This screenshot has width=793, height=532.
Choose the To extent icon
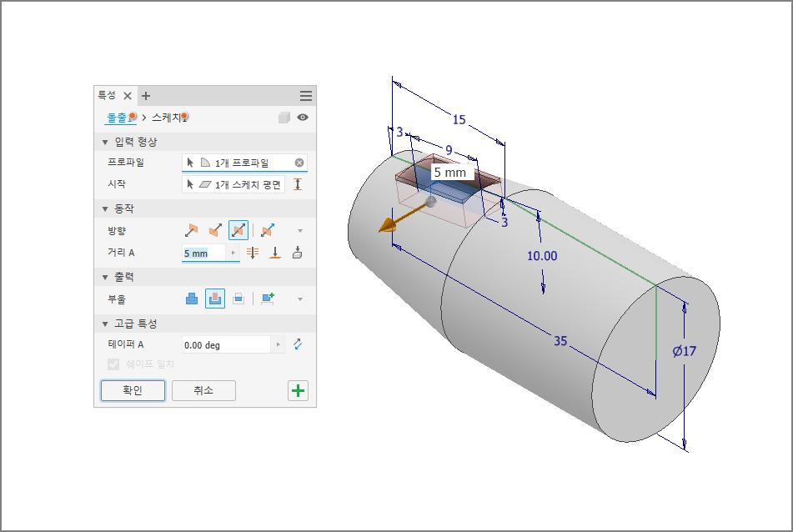(x=275, y=253)
